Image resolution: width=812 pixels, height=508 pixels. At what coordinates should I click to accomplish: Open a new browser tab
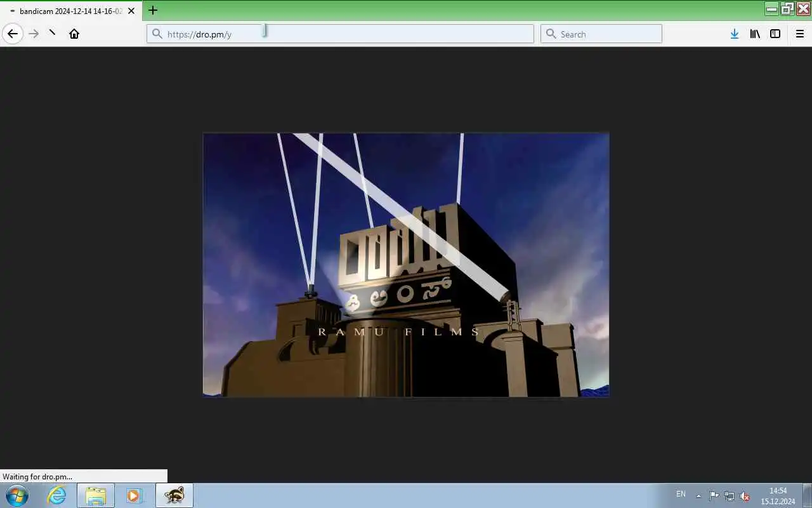pos(153,10)
